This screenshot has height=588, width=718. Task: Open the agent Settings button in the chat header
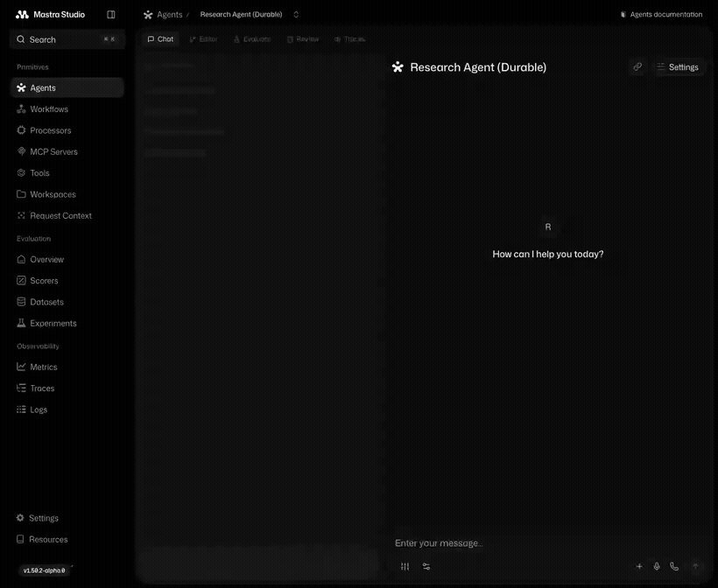pos(678,67)
